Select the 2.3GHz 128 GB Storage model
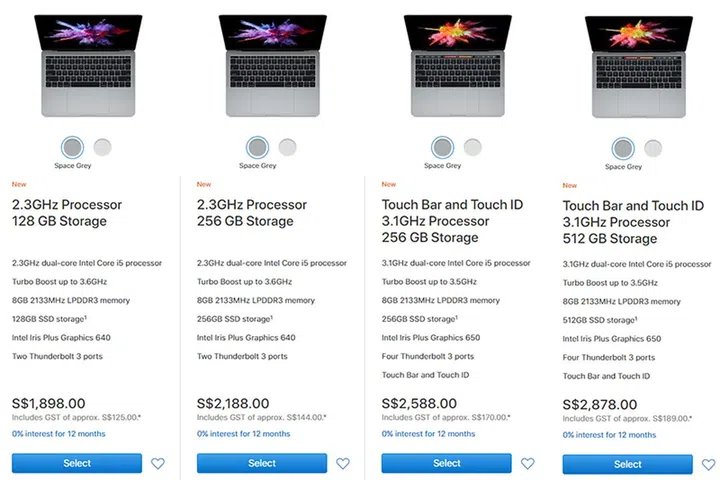720x480 pixels. 77,463
